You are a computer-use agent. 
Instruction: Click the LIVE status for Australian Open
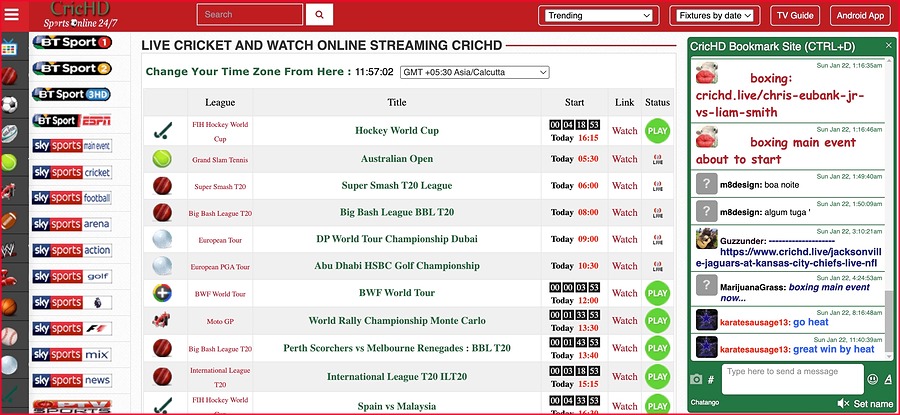(657, 159)
